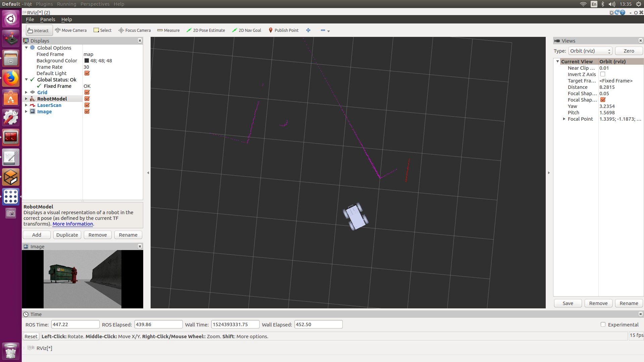Click the camera image thumbnail
The width and height of the screenshot is (644, 362).
pos(83,279)
